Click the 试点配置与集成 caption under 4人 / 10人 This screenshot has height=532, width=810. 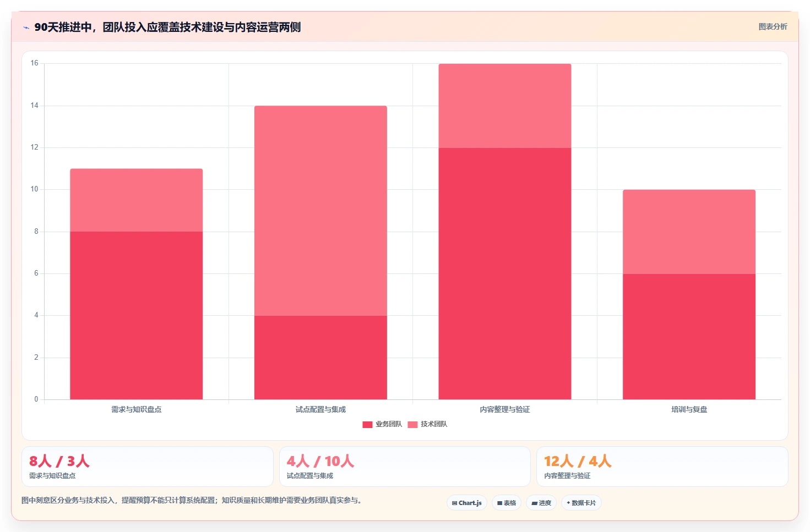click(x=310, y=476)
